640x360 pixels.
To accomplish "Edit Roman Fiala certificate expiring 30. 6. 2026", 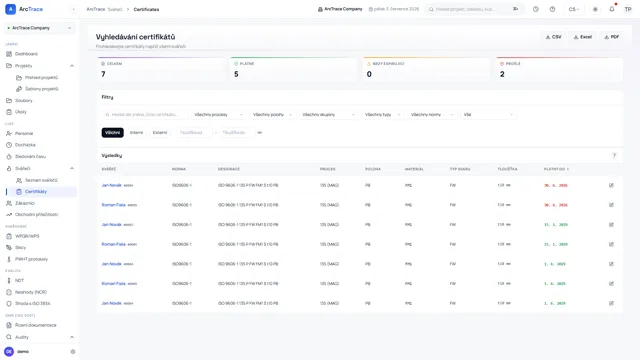I will (x=611, y=205).
